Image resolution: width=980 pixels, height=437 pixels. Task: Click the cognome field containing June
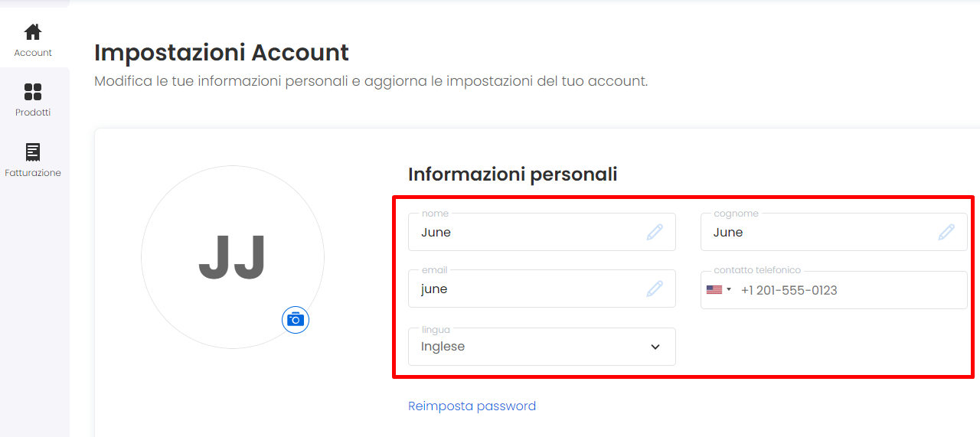[834, 232]
